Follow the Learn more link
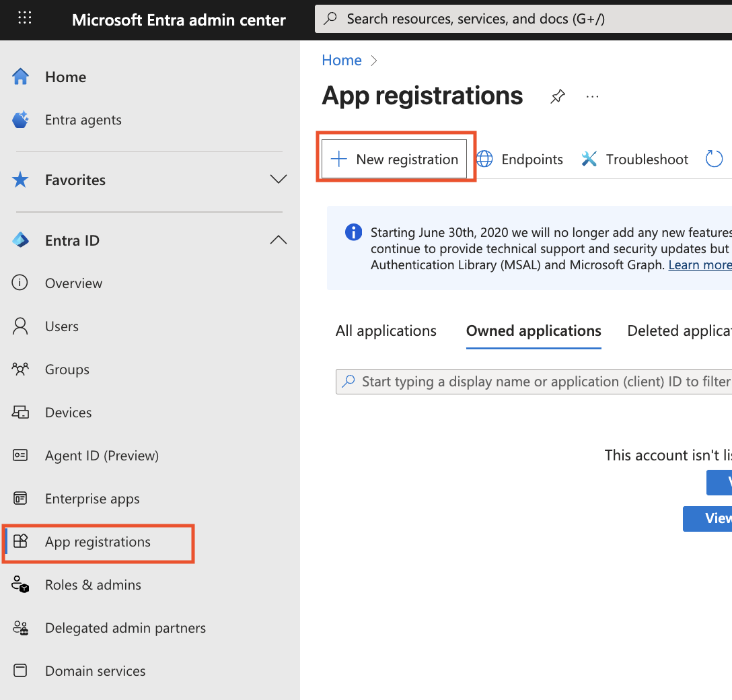 pos(699,265)
